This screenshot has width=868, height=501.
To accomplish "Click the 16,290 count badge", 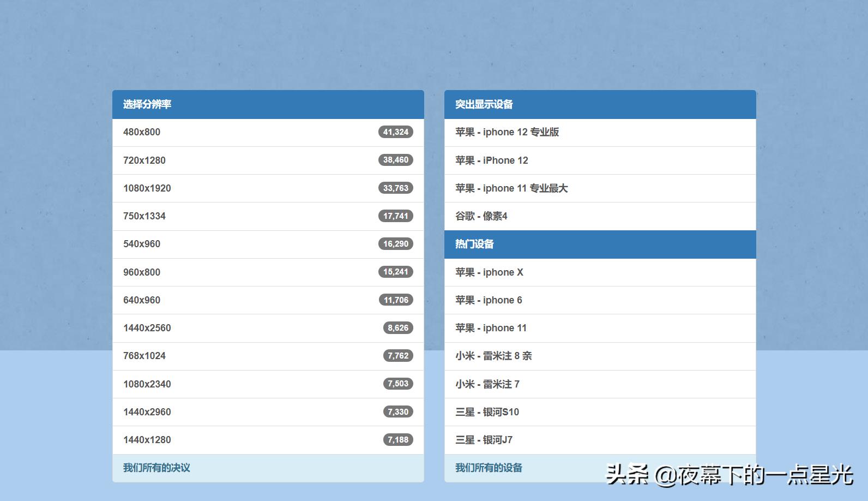I will pos(396,244).
